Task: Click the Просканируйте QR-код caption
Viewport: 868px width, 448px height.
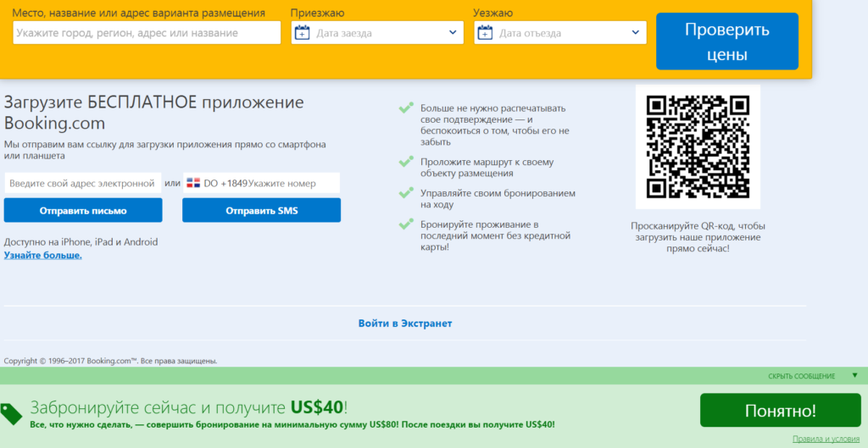Action: tap(698, 237)
